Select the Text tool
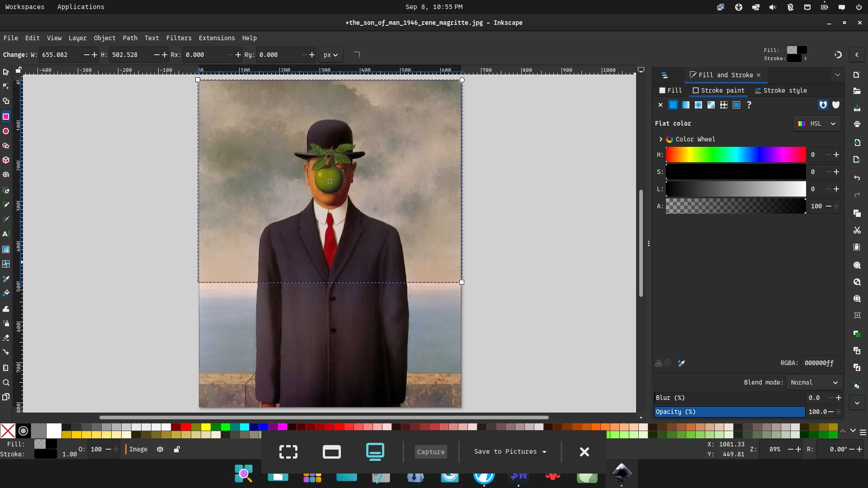The image size is (868, 488). pos(6,234)
